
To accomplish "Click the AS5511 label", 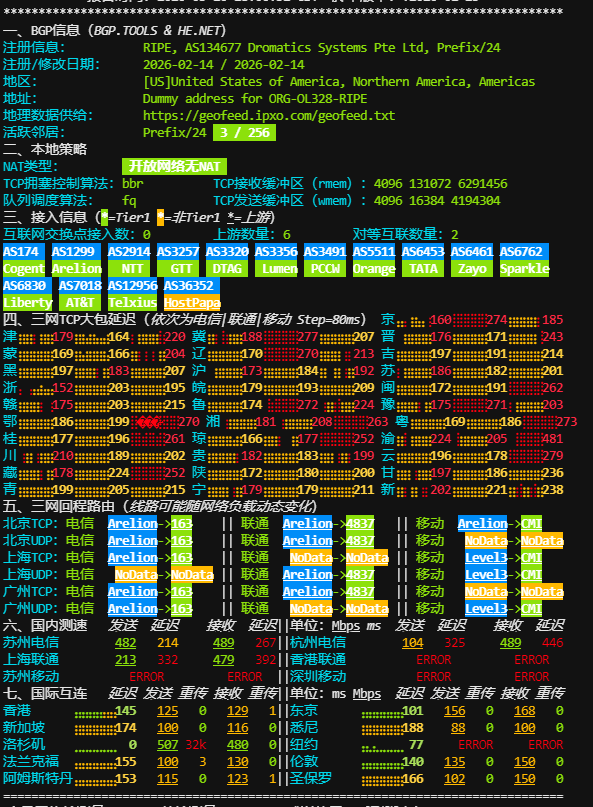I will tap(374, 252).
